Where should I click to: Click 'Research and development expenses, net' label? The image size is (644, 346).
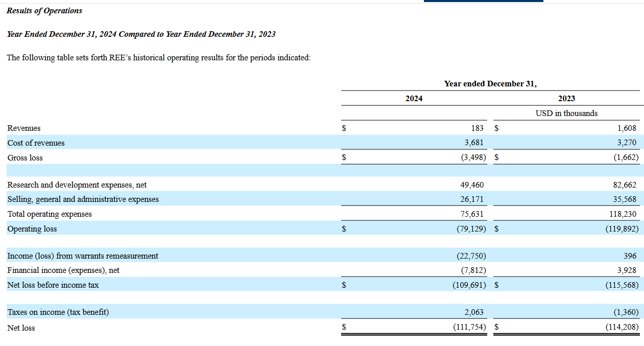click(77, 185)
